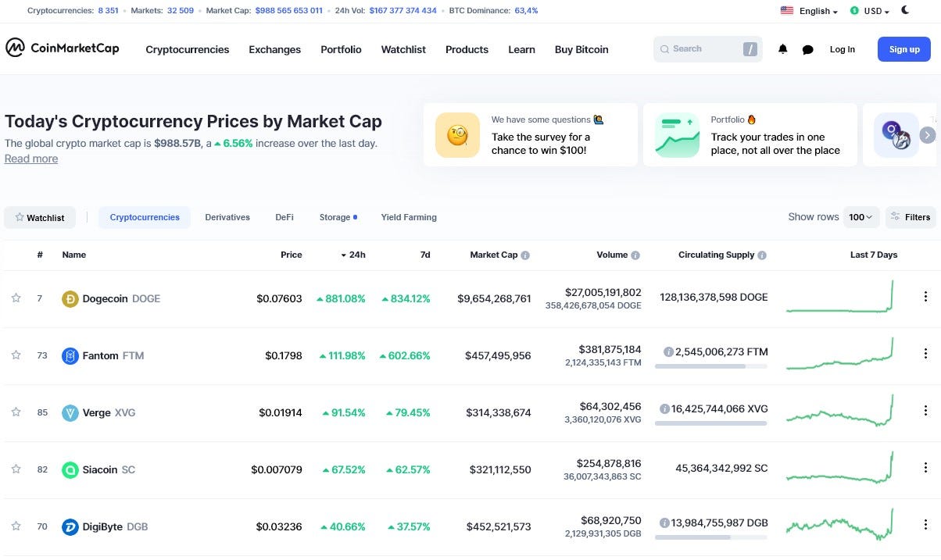Click the DigiByte coin icon

coord(70,526)
